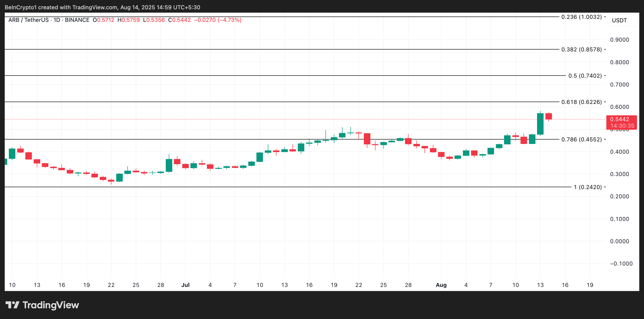This screenshot has height=319, width=644.
Task: Click the 1D interval in chart legend
Action: pyautogui.click(x=57, y=20)
